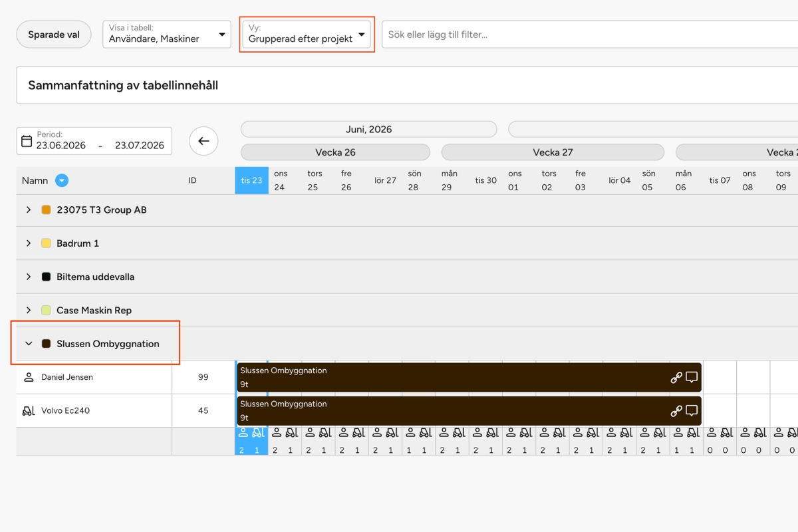Click comment icon on Daniel Jensen's booking

tap(692, 377)
